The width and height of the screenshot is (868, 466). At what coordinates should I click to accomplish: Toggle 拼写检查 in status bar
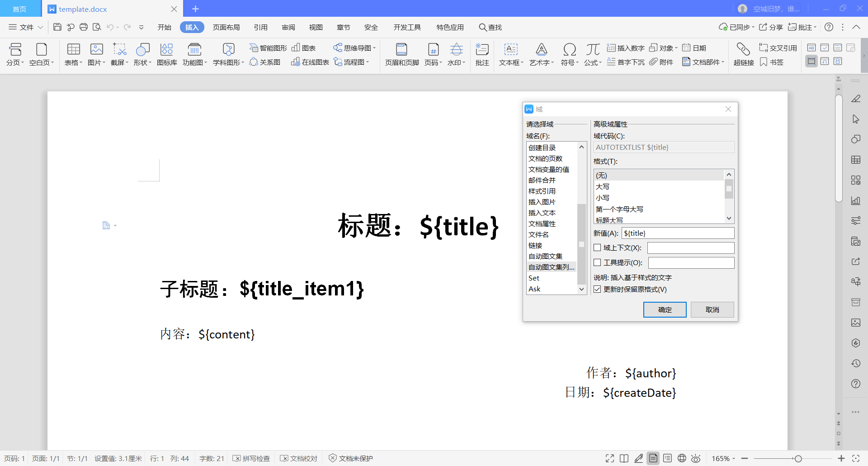[251, 458]
